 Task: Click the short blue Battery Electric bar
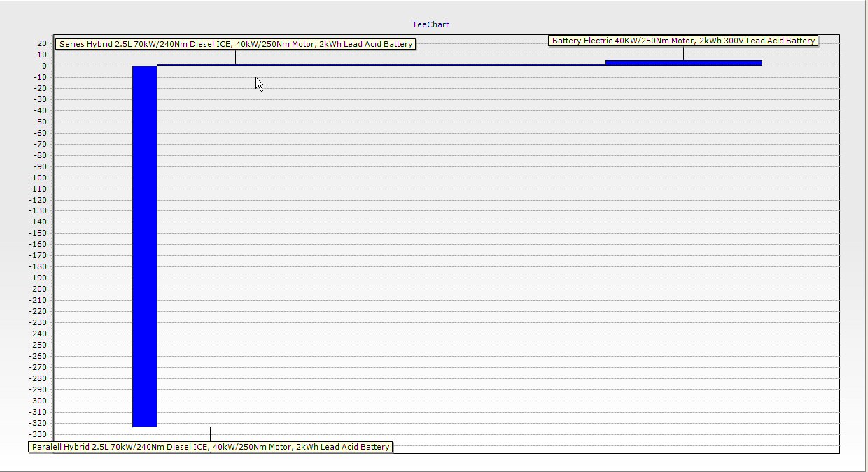[683, 63]
